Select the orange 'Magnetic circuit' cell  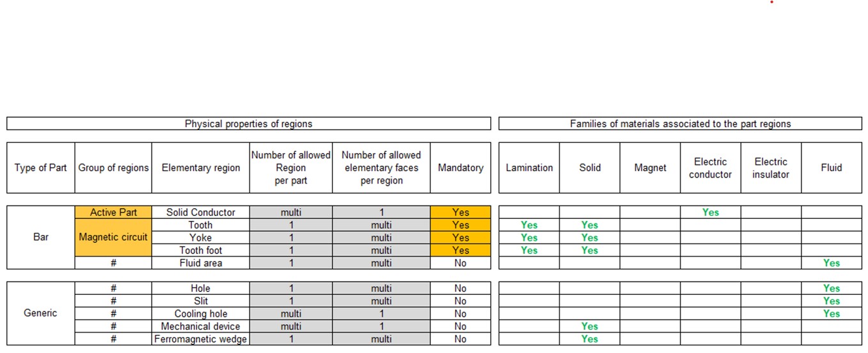click(x=113, y=237)
